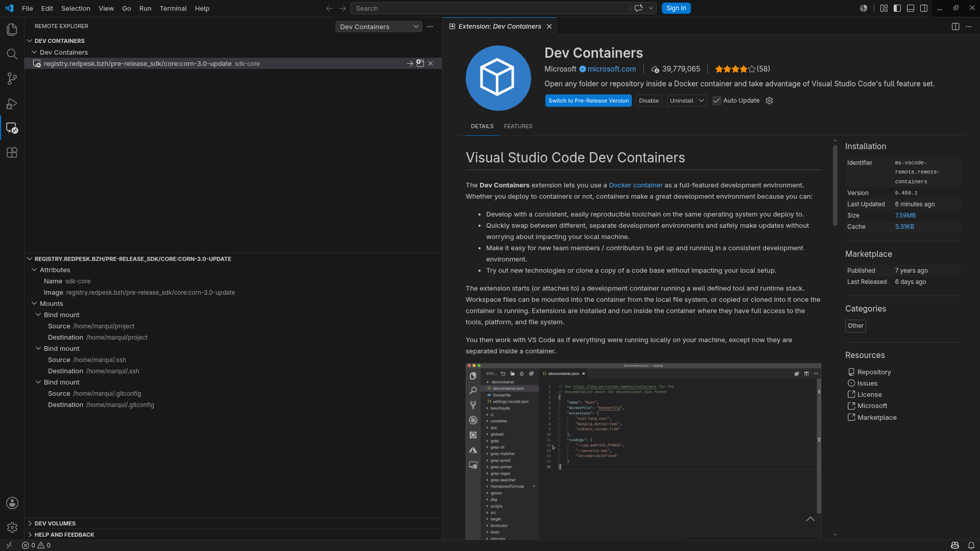Open the Explorer view in activity bar
Viewport: 980px width, 551px height.
pos(12,30)
